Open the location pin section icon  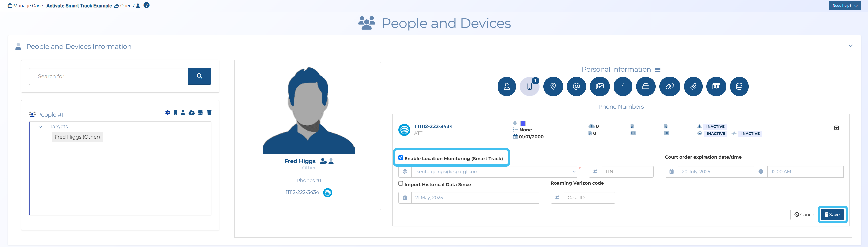tap(553, 86)
